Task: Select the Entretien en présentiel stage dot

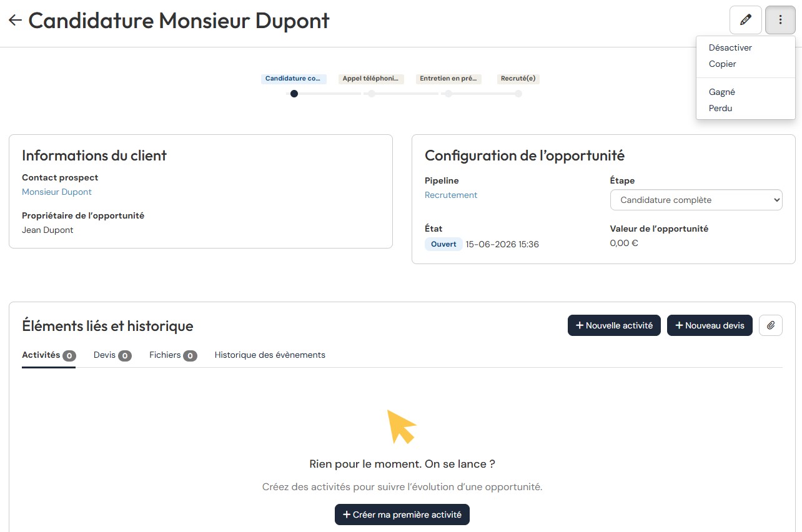Action: [x=448, y=94]
